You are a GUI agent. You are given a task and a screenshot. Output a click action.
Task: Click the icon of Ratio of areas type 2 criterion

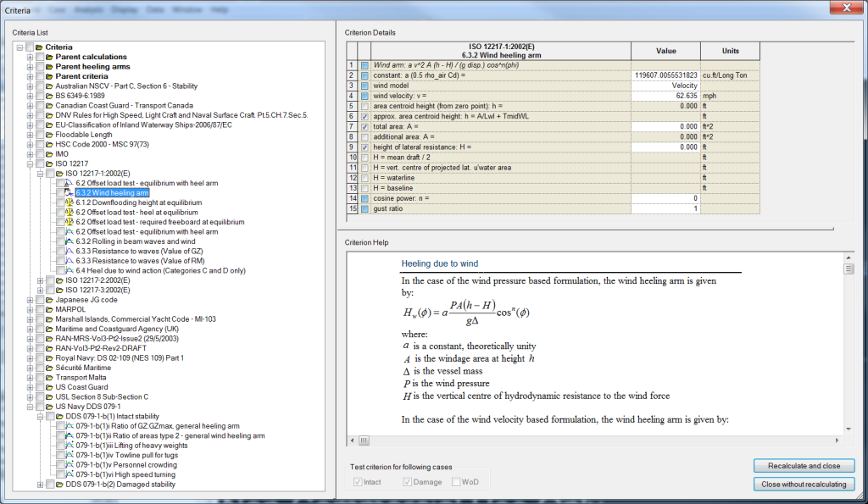point(70,435)
